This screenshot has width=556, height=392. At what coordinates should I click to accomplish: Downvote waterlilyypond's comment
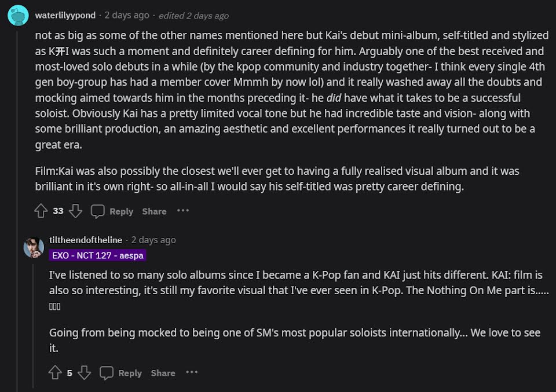[75, 211]
